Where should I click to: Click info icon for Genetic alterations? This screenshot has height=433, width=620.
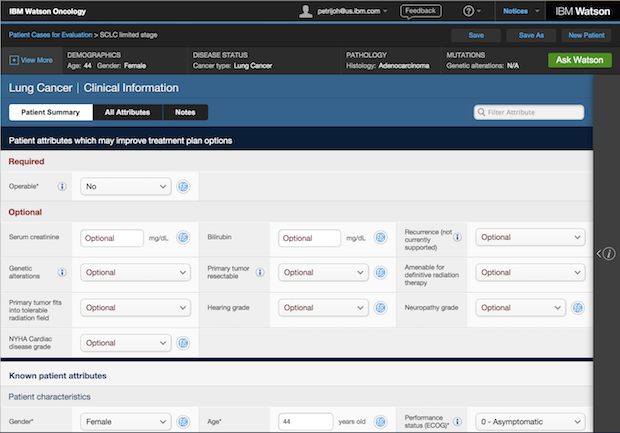point(62,272)
